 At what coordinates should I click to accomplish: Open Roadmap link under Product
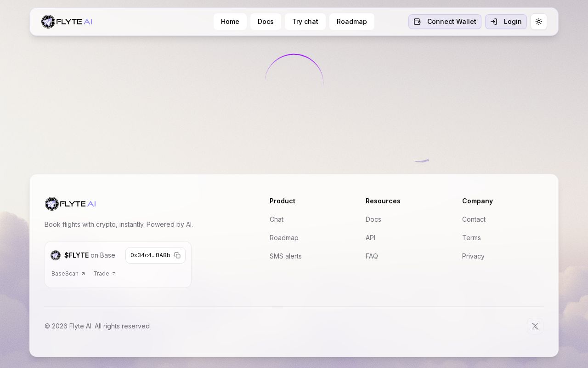click(284, 238)
